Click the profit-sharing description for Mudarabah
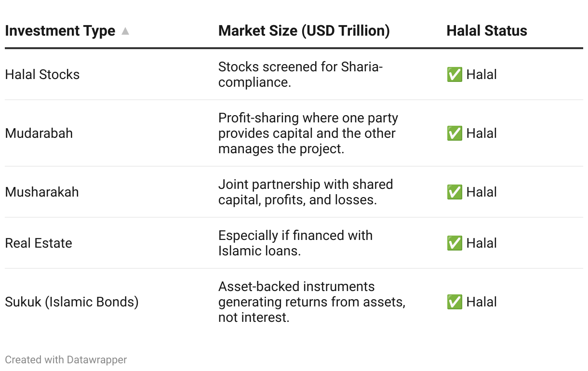Image resolution: width=588 pixels, height=371 pixels. click(x=308, y=133)
